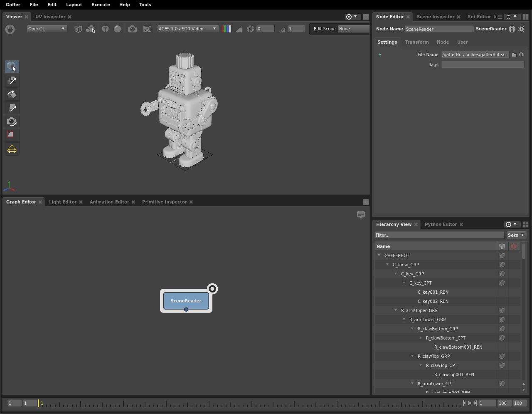532x414 pixels.
Task: Open the OpenGL renderer dropdown
Action: (x=47, y=29)
